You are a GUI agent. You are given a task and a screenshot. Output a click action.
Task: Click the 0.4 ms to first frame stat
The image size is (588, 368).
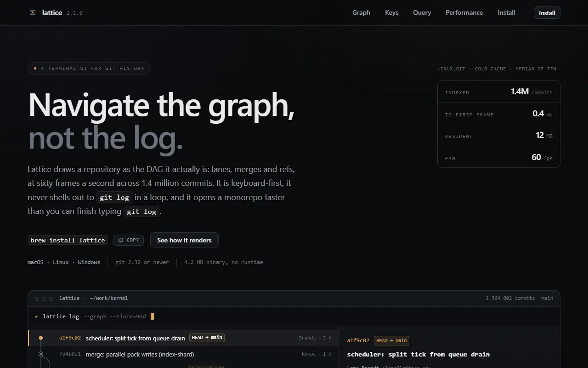tap(499, 114)
